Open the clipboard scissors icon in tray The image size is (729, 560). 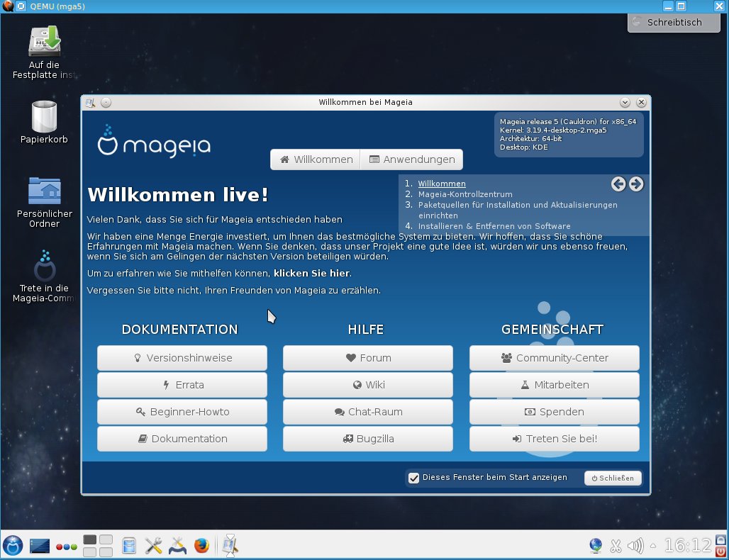[616, 545]
